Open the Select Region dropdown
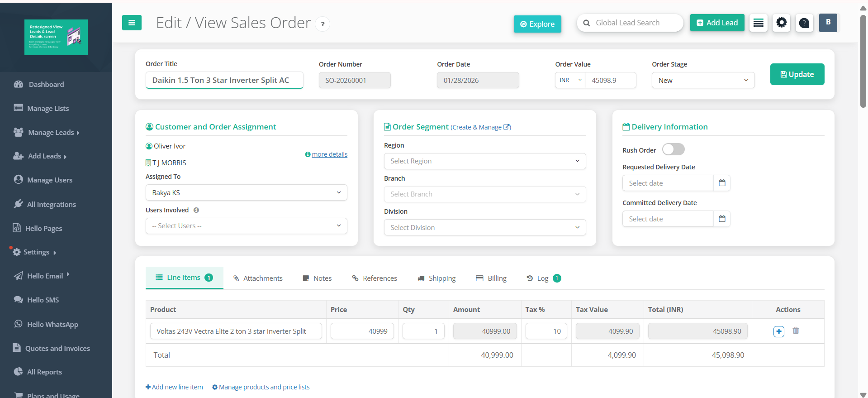This screenshot has width=868, height=398. (x=485, y=161)
